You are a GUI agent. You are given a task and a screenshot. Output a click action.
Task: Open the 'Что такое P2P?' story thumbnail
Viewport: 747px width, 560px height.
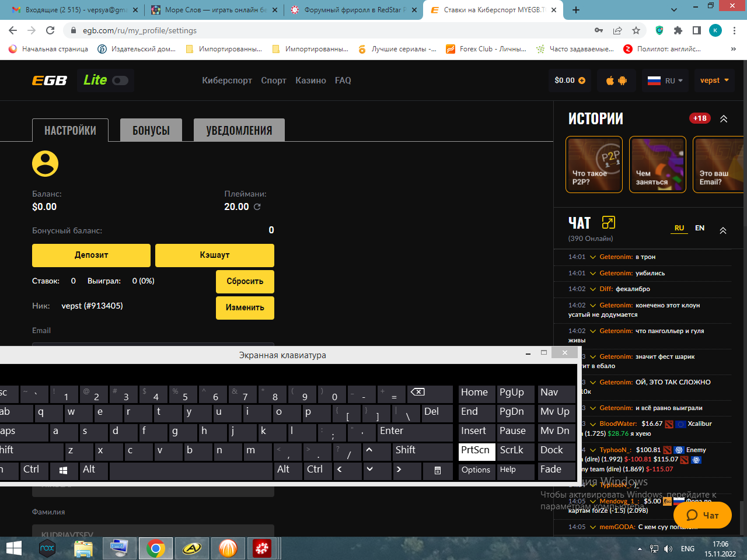tap(594, 164)
